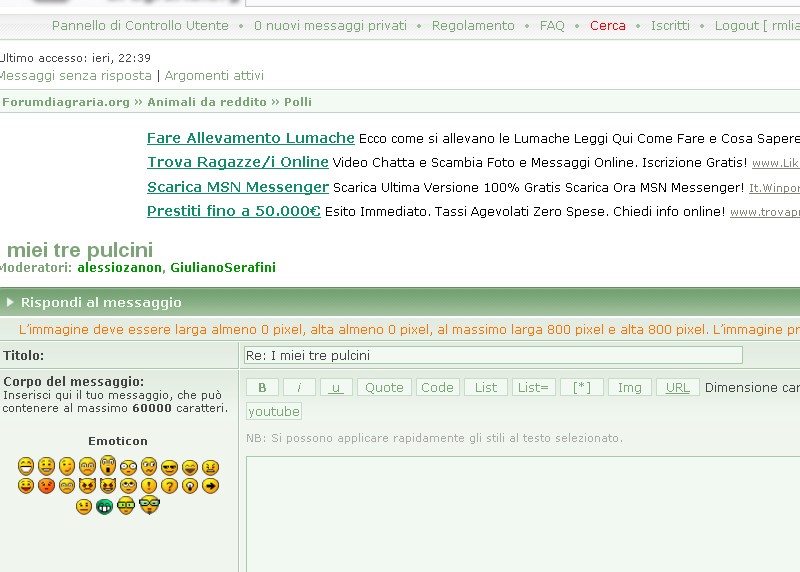Insert the green grinning face emoticon
This screenshot has width=800, height=572.
click(x=105, y=506)
